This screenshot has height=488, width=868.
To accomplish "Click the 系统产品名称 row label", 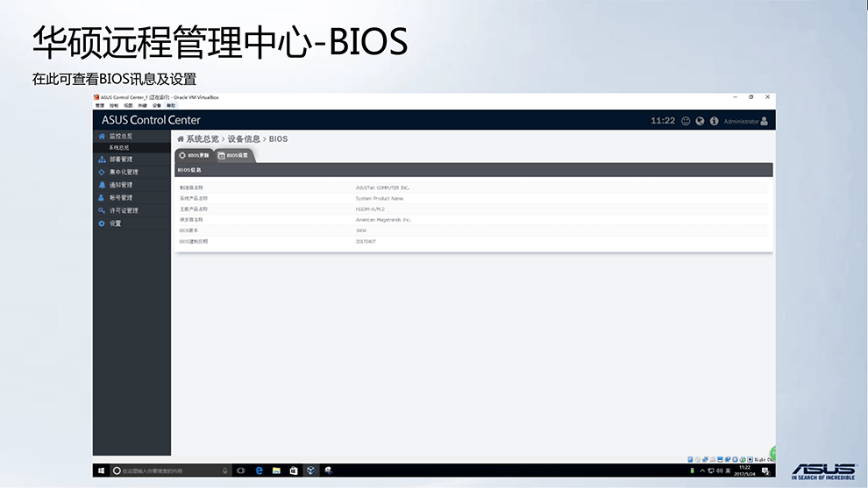I will 194,198.
